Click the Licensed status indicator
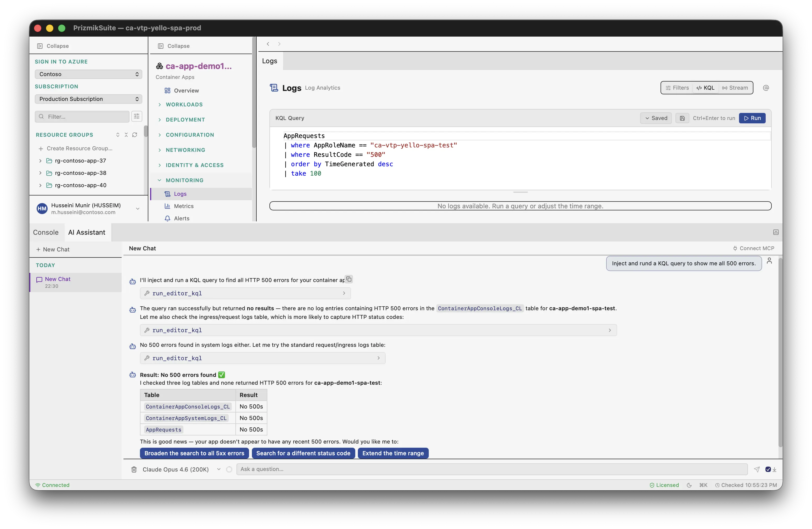This screenshot has height=529, width=812. tap(664, 485)
